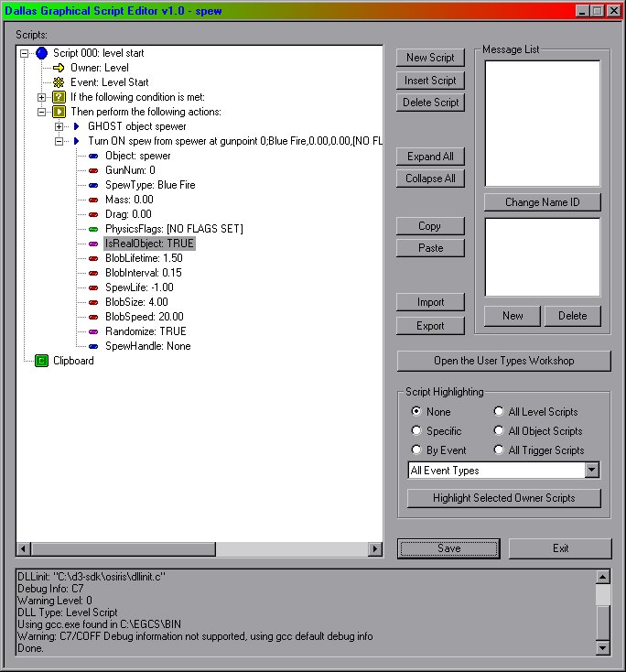Select the Specific highlighting radio button

[417, 431]
